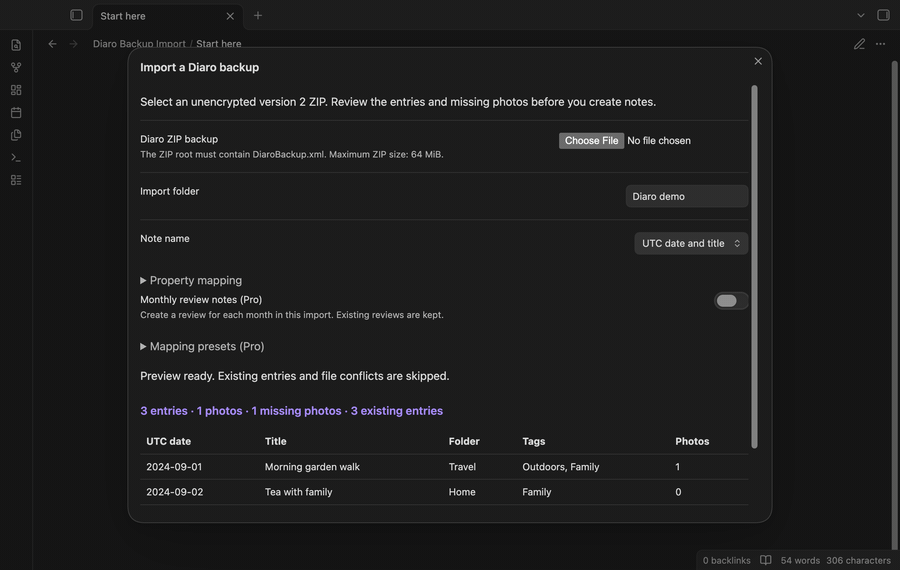Click 0 backlinks in status bar

tap(727, 560)
